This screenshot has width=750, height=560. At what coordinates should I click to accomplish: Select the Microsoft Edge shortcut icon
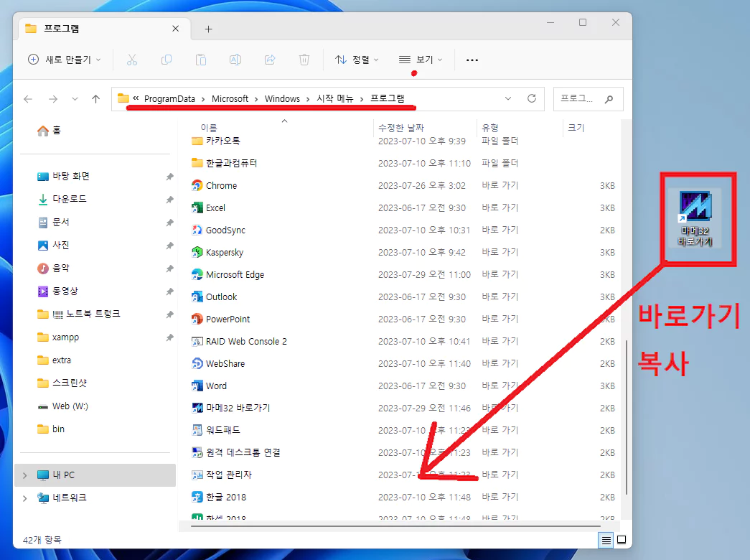pos(197,274)
